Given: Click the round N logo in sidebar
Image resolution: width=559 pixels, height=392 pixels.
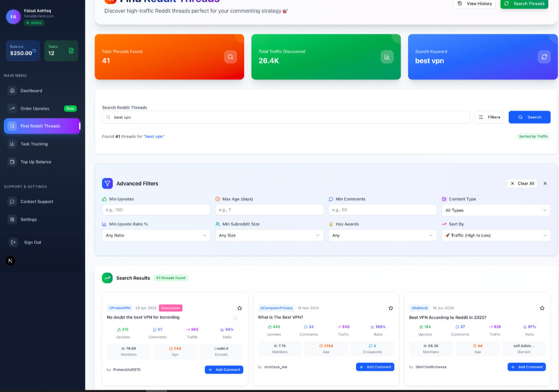Looking at the screenshot, I should tap(10, 261).
